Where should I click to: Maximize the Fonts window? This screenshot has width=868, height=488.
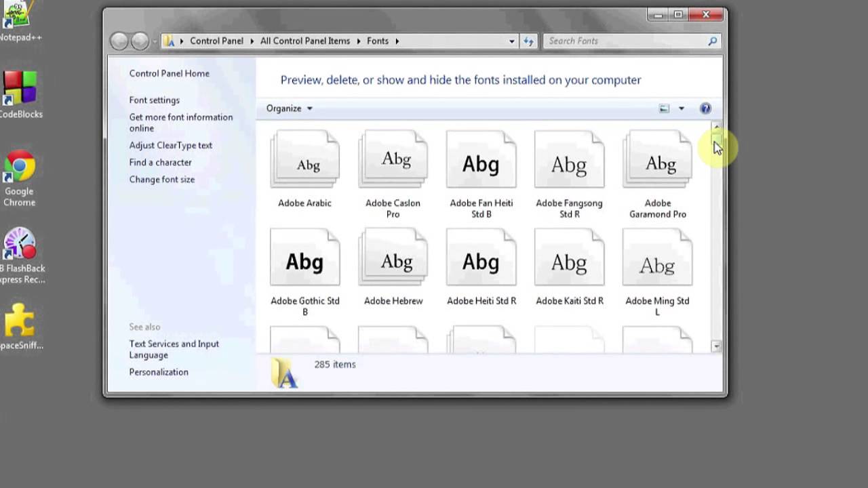[677, 14]
